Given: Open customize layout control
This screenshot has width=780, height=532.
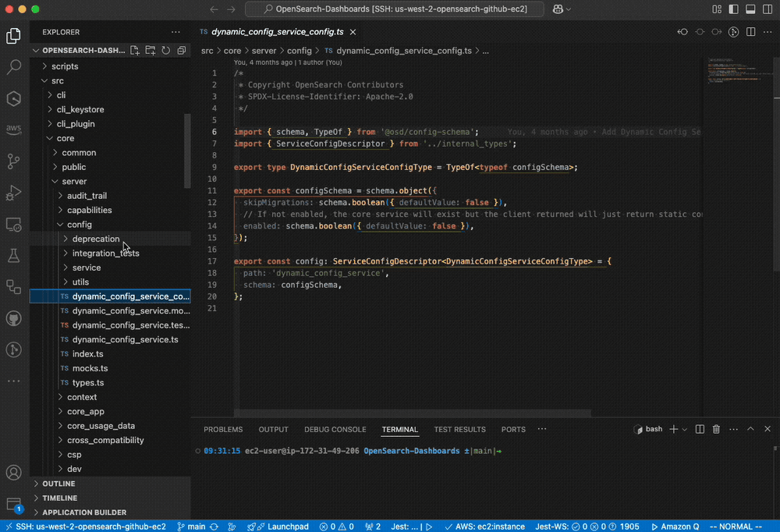Looking at the screenshot, I should tap(717, 9).
